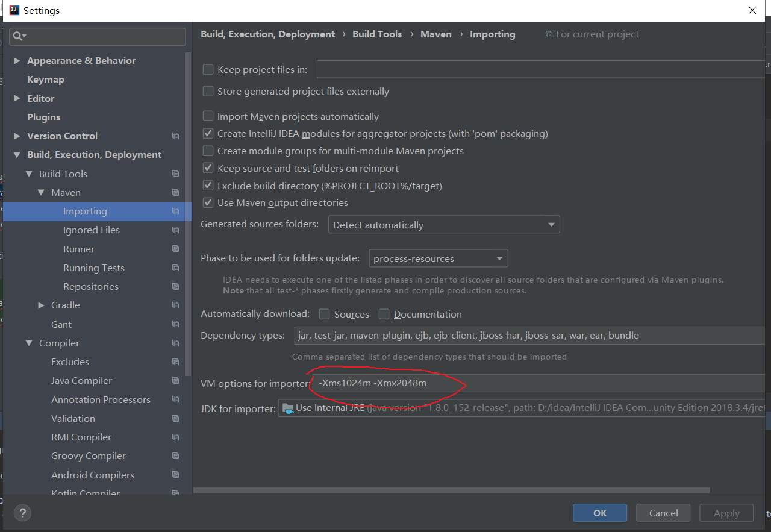Open Ignored Files settings page
This screenshot has height=532, width=771.
92,230
